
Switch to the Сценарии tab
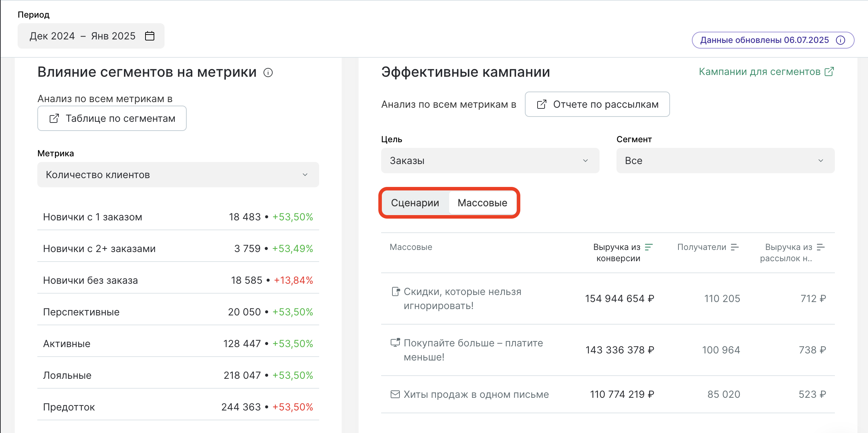point(415,203)
